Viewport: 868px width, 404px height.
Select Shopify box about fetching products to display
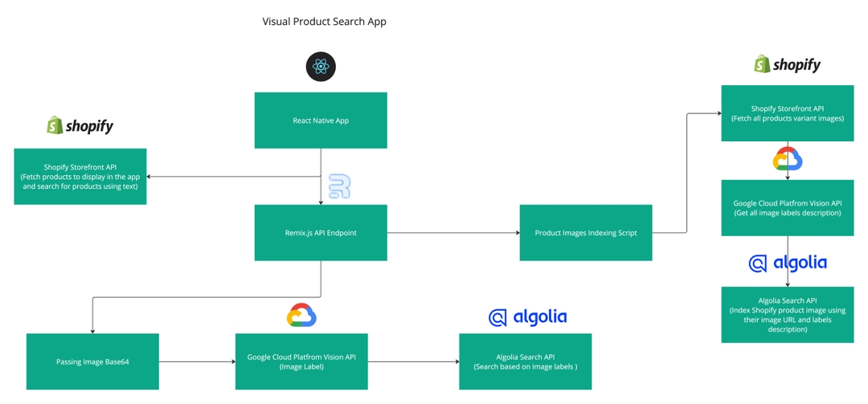(80, 177)
